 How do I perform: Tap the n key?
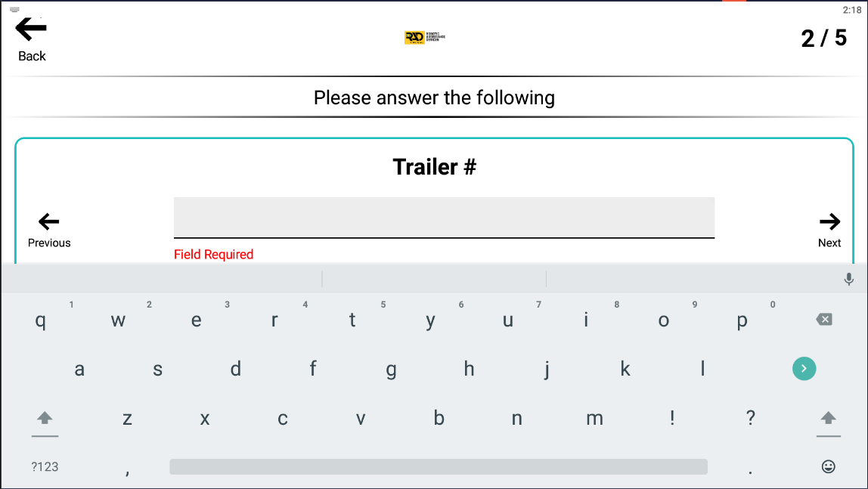(516, 418)
